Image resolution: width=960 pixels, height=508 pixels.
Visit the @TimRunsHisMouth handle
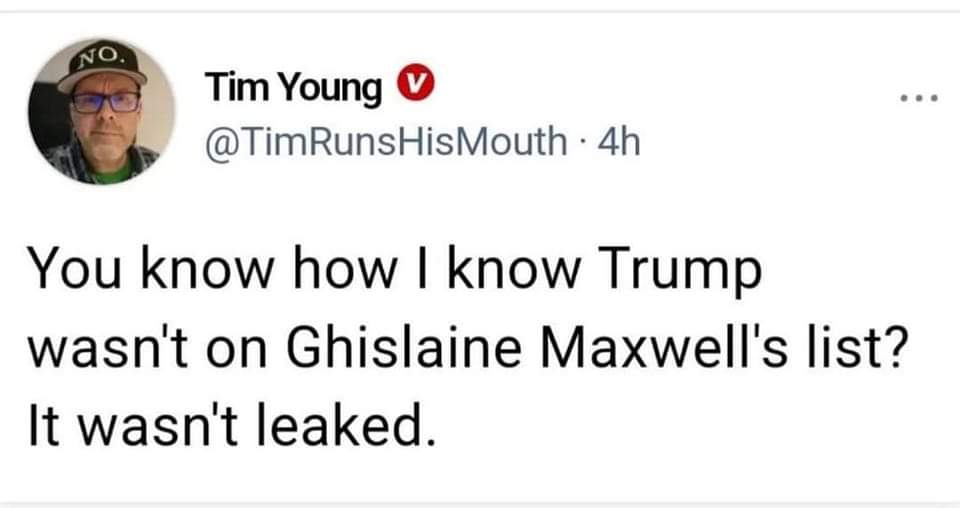[x=384, y=144]
